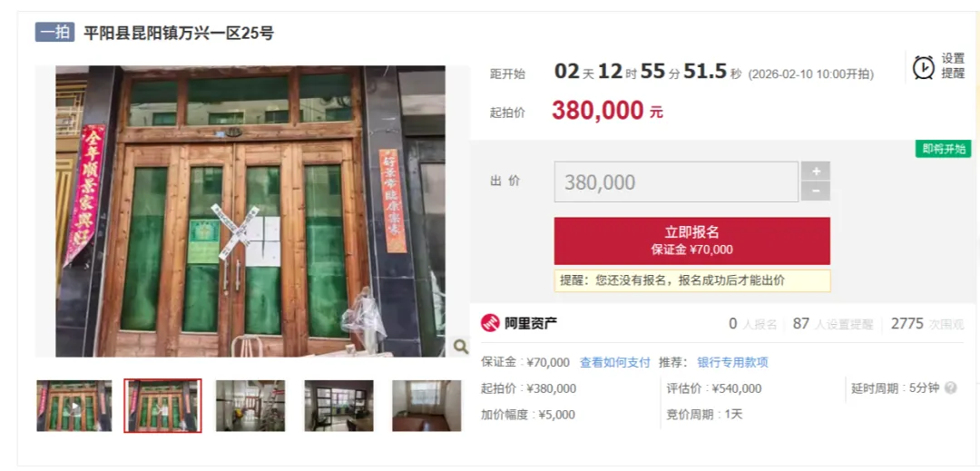Select the room with windows thumbnail
Image resolution: width=980 pixels, height=471 pixels.
point(338,406)
